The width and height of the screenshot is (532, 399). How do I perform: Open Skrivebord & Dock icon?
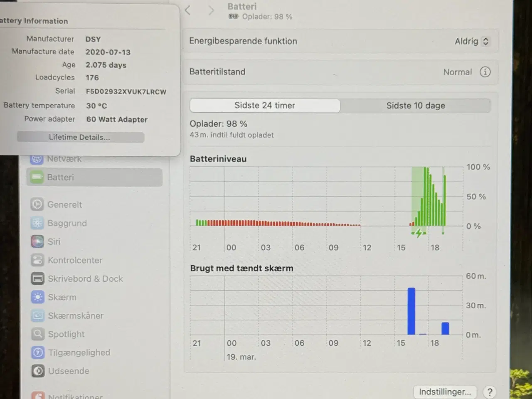tap(37, 279)
